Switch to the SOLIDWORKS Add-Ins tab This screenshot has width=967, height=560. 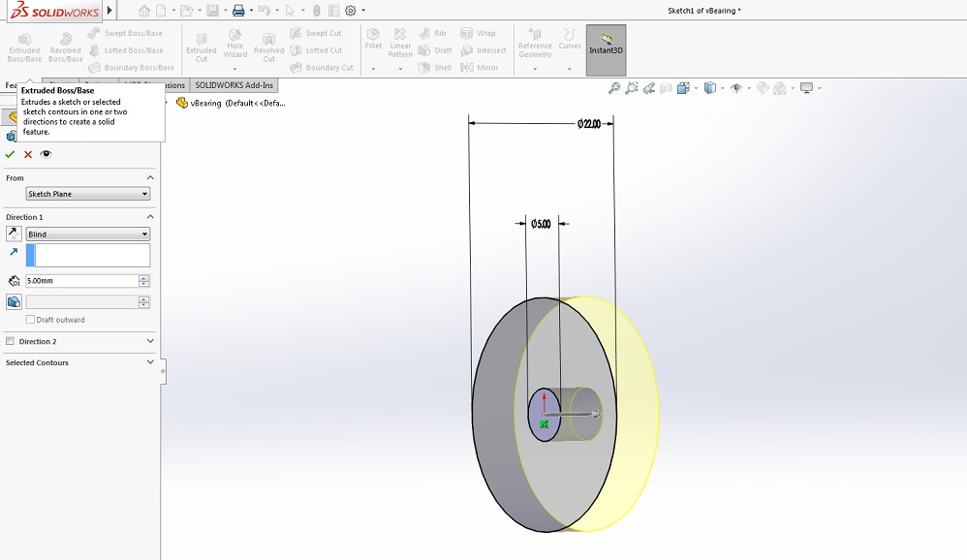(x=234, y=85)
